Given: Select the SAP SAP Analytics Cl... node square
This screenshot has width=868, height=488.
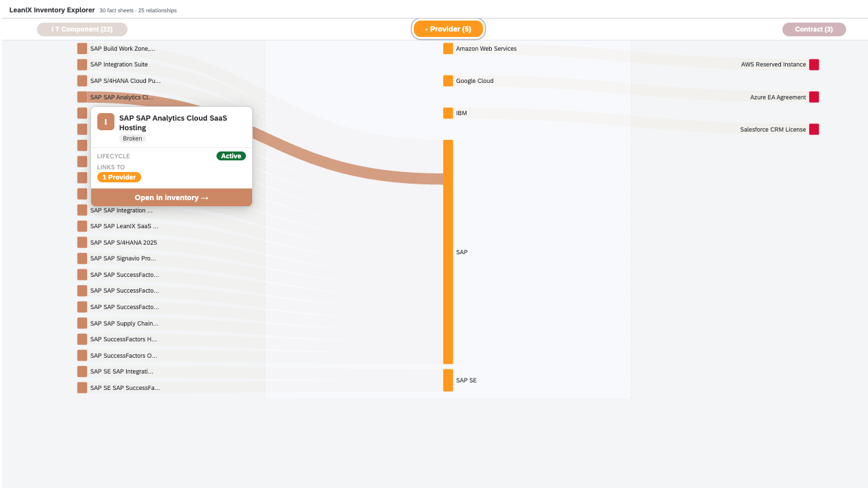Looking at the screenshot, I should (x=82, y=97).
